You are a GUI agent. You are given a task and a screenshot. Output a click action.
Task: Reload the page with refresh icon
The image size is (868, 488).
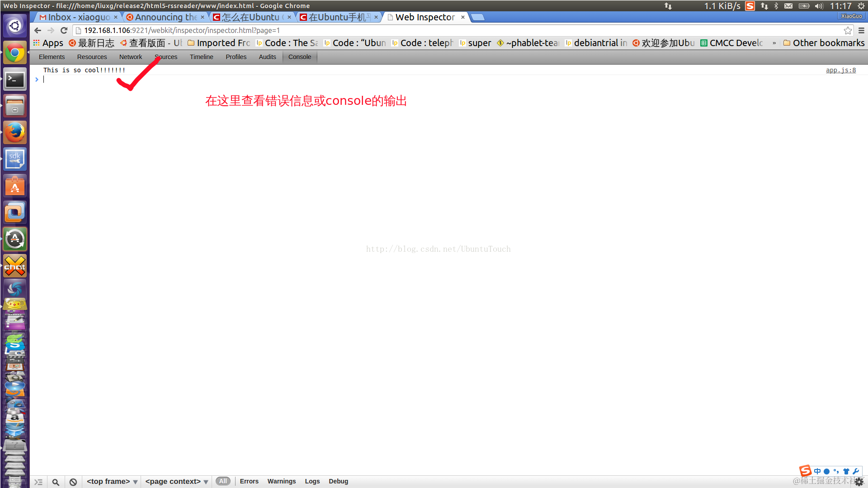coord(64,30)
